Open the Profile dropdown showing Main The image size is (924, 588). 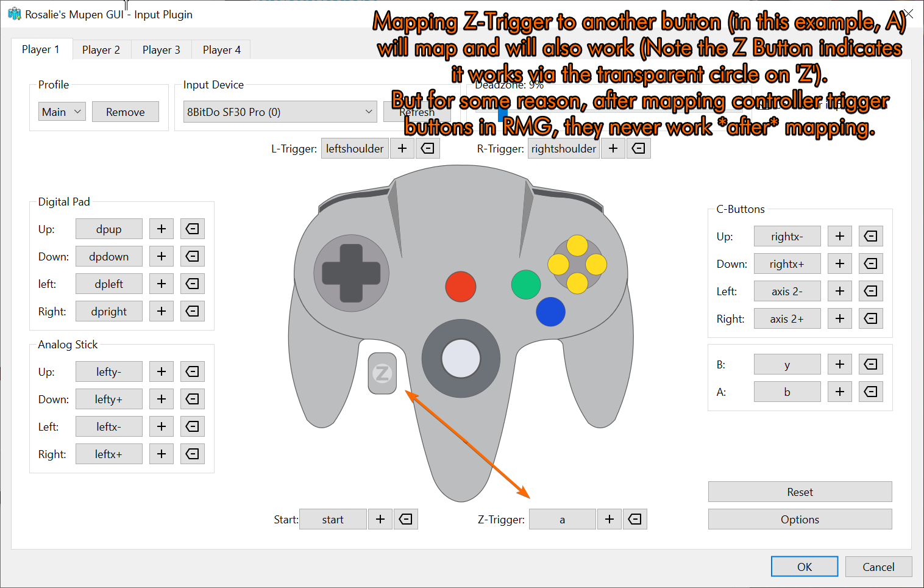(61, 112)
